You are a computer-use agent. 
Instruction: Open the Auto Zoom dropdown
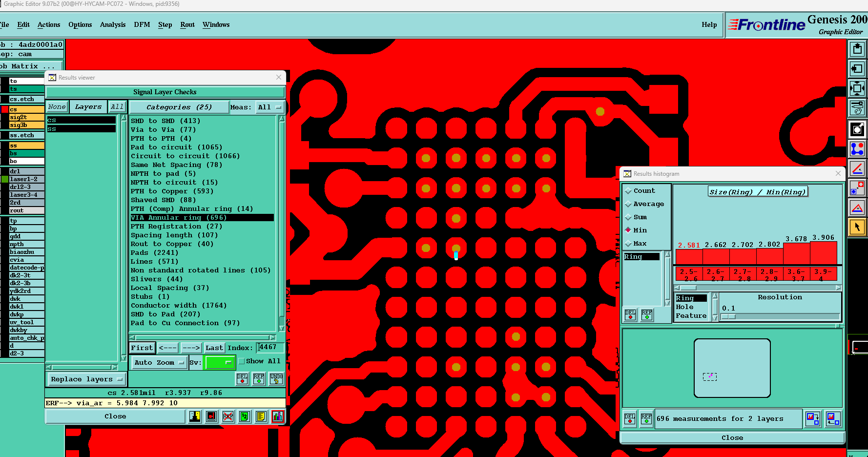tap(159, 363)
